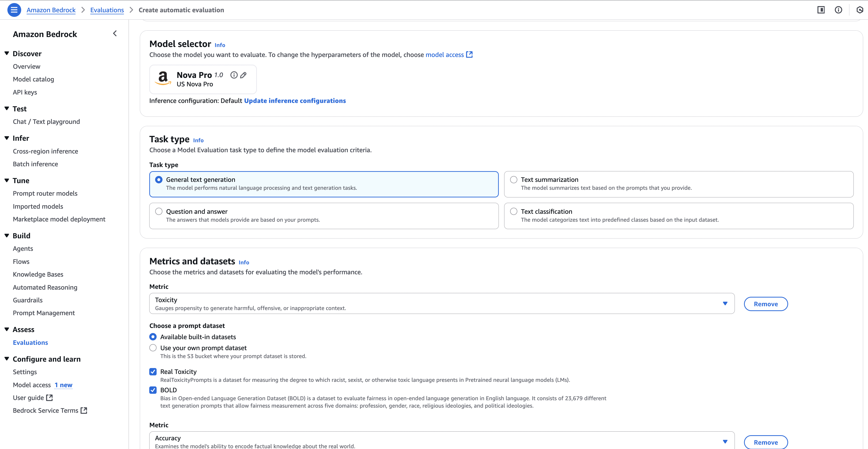
Task: Click the hexagon settings icon top right
Action: pyautogui.click(x=860, y=10)
